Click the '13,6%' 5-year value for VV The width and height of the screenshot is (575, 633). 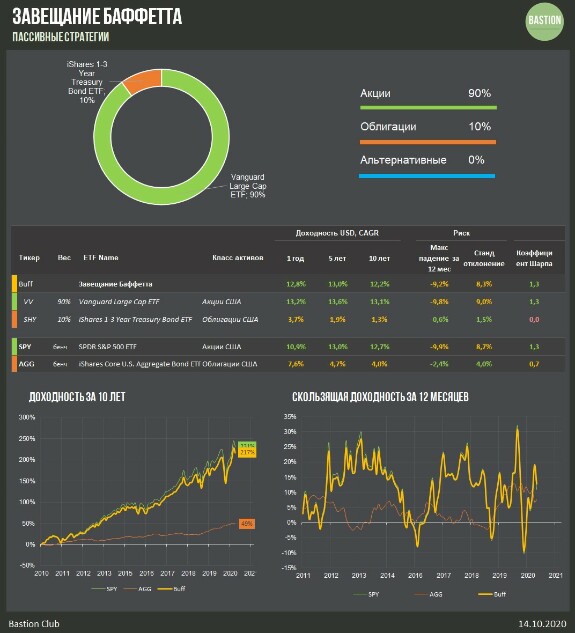tap(338, 302)
